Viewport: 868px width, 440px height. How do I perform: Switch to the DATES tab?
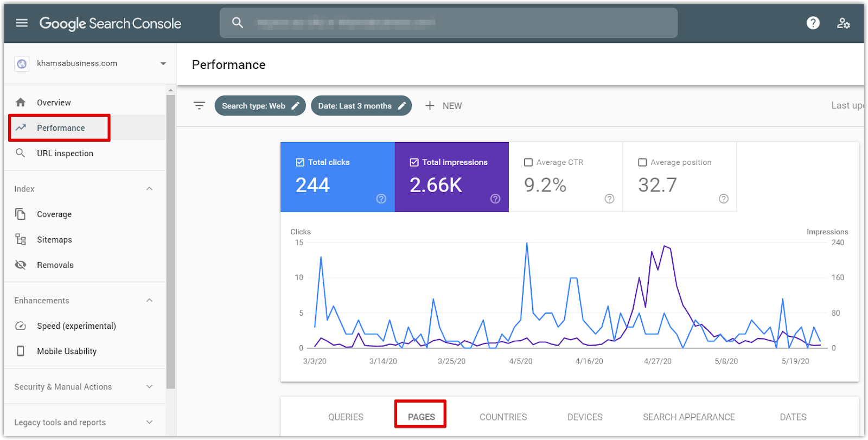[x=793, y=417]
